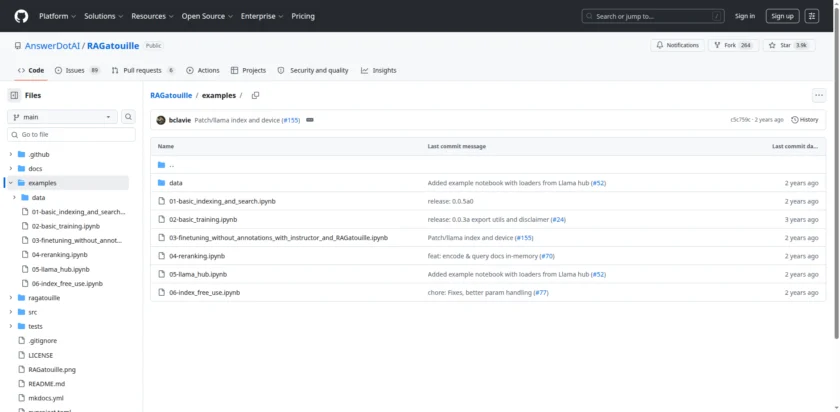Open the Resources dropdown
The height and width of the screenshot is (412, 840).
pos(152,16)
